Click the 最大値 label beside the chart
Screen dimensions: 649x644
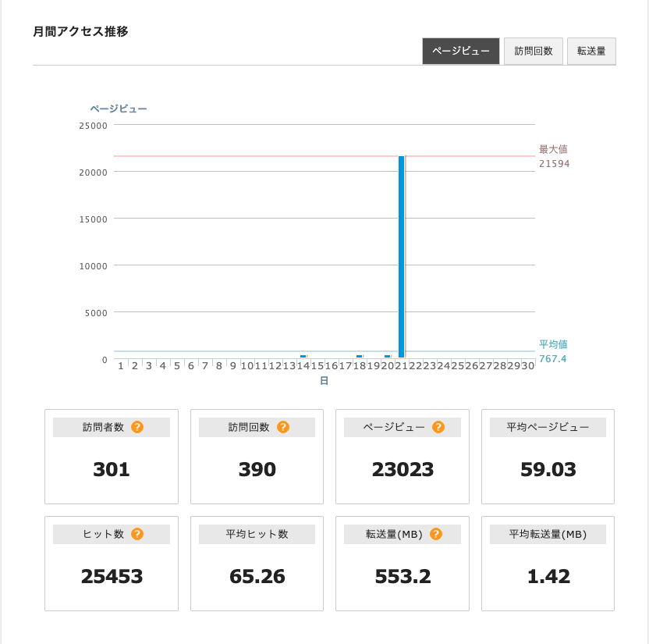553,149
